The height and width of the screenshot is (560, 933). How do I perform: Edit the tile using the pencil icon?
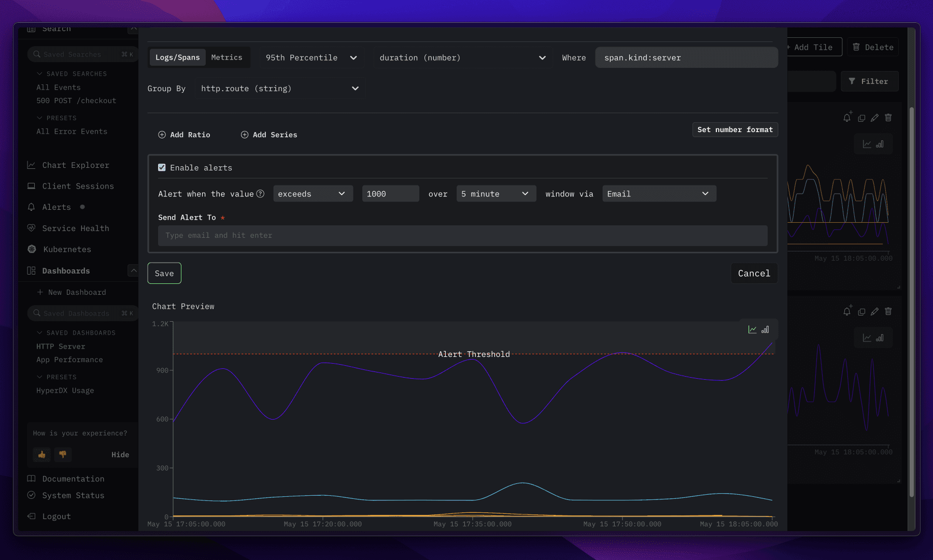click(x=874, y=118)
